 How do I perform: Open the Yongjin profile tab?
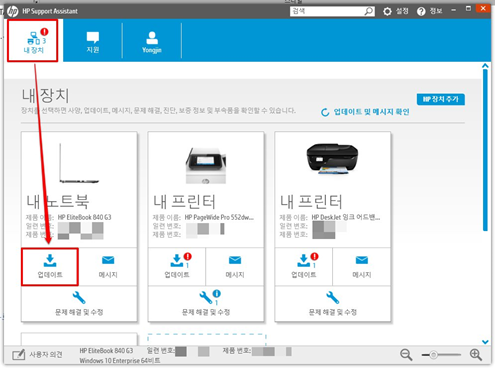(x=152, y=41)
